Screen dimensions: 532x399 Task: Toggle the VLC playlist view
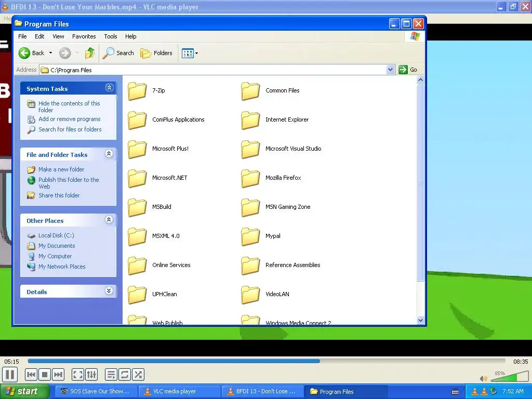[111, 375]
